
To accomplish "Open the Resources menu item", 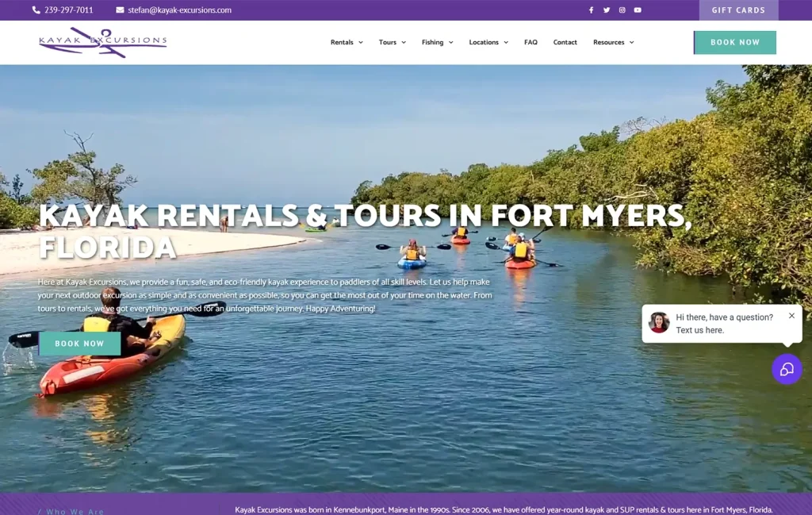I will coord(608,43).
